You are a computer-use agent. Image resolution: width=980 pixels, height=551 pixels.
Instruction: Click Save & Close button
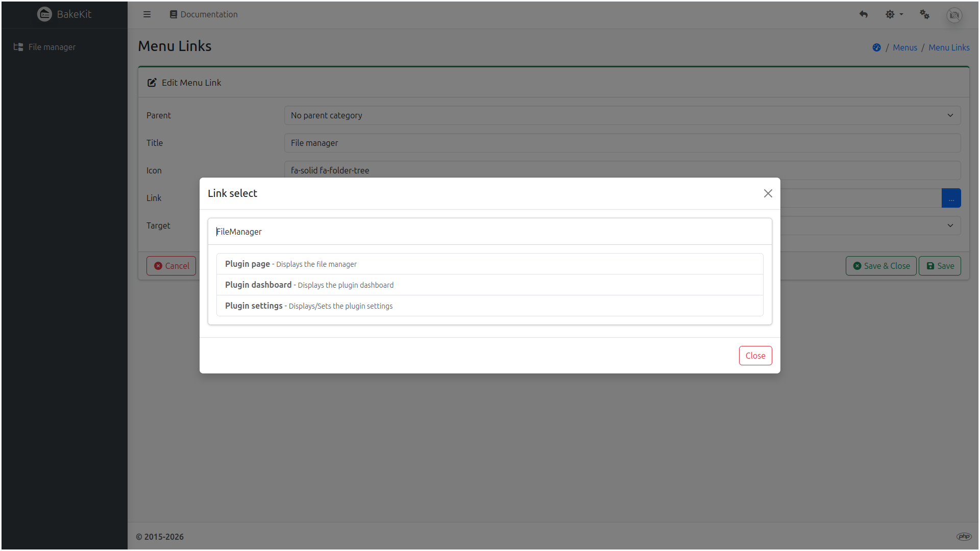(x=881, y=265)
